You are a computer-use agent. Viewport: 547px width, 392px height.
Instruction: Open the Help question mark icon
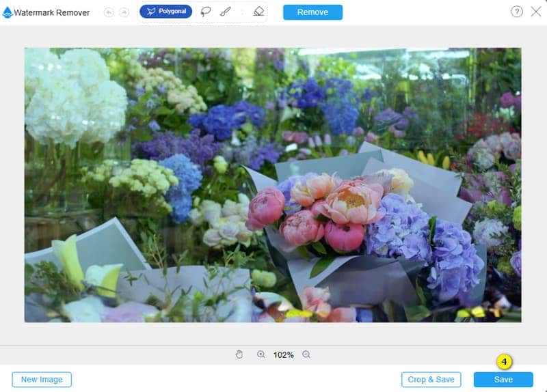coord(516,12)
